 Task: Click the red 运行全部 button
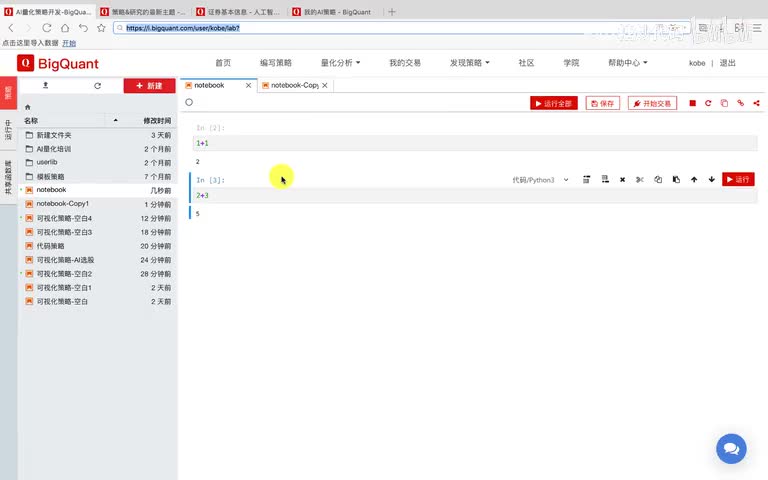[553, 103]
